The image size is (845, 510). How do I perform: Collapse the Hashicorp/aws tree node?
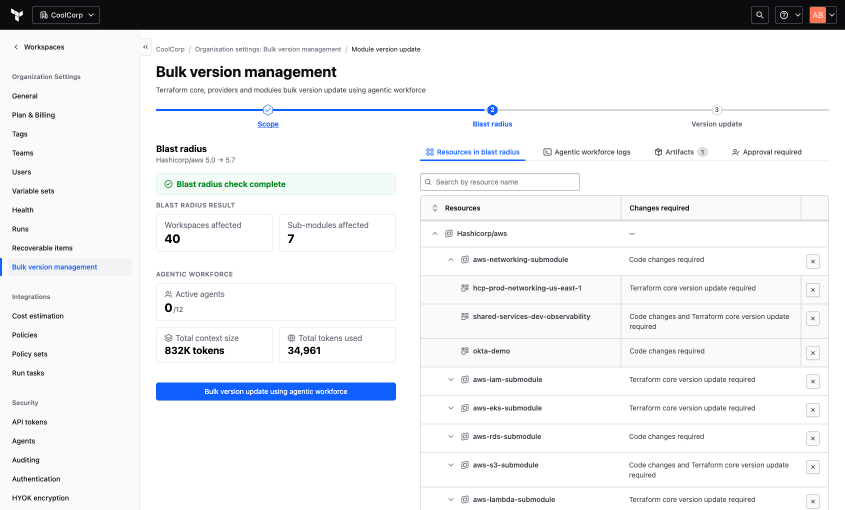(x=435, y=233)
